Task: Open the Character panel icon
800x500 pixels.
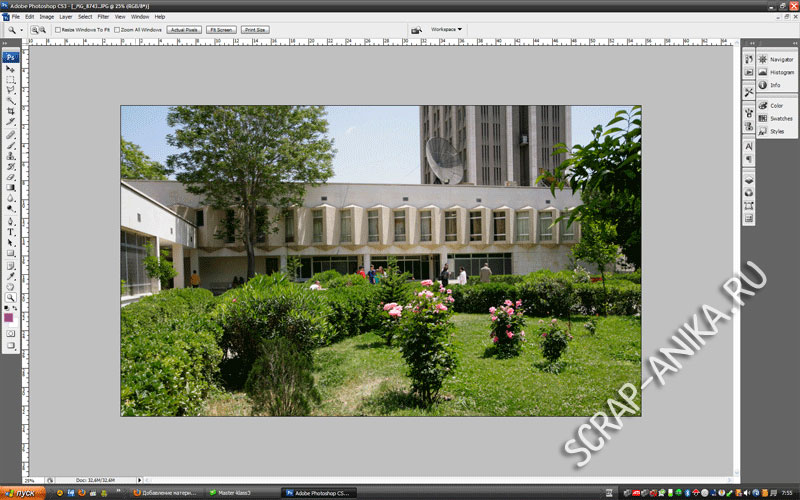Action: pyautogui.click(x=749, y=146)
